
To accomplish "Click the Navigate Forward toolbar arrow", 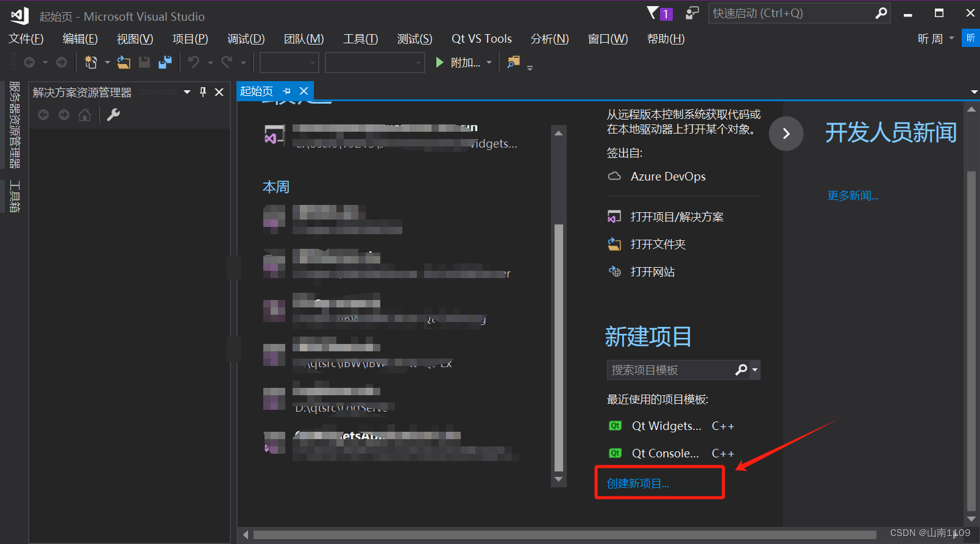I will (62, 62).
